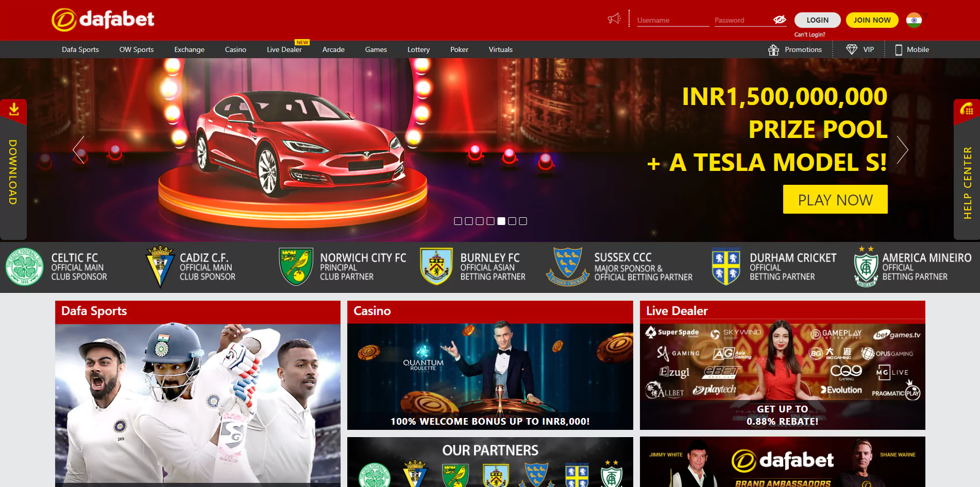
Task: Open the Help Center phone icon
Action: point(966,109)
